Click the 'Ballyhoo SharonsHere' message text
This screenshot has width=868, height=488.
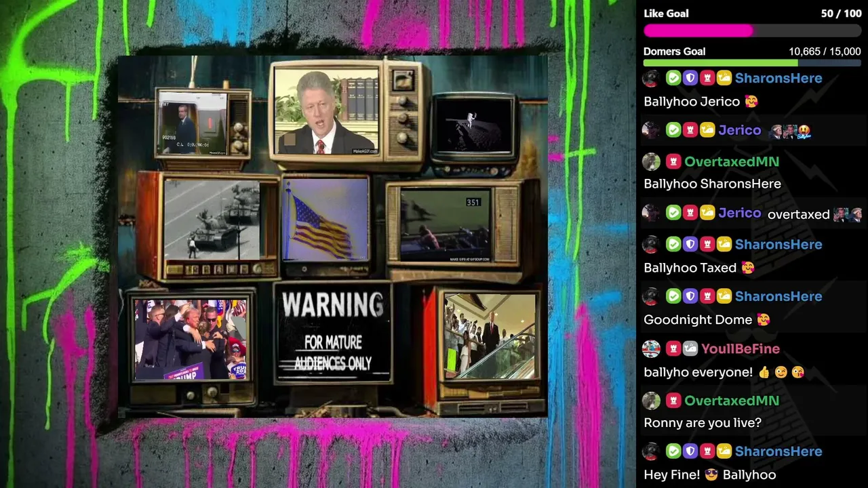712,184
